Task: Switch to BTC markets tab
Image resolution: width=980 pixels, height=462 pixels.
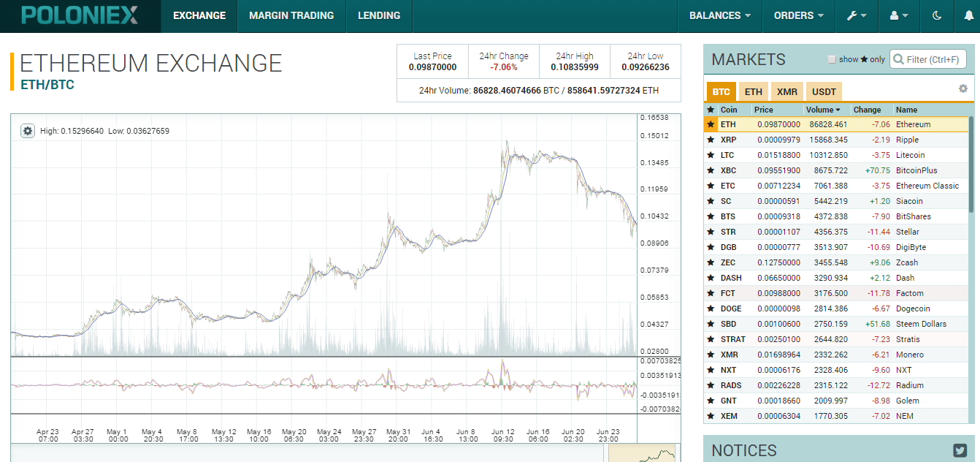Action: tap(721, 91)
